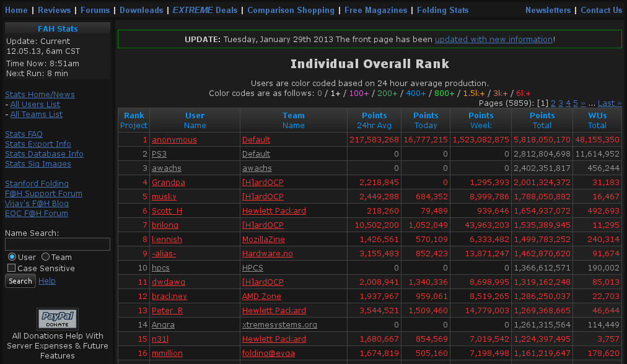Open the Reviews menu item
The height and width of the screenshot is (364, 627).
(55, 11)
